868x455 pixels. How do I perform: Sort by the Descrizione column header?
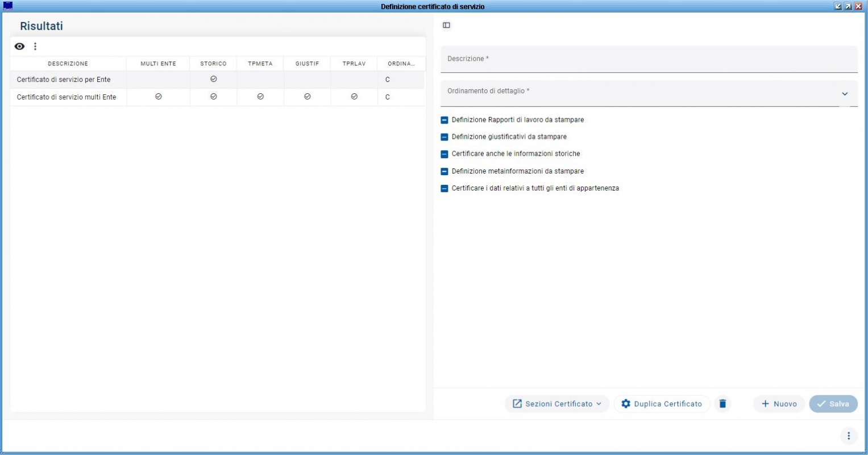click(68, 64)
